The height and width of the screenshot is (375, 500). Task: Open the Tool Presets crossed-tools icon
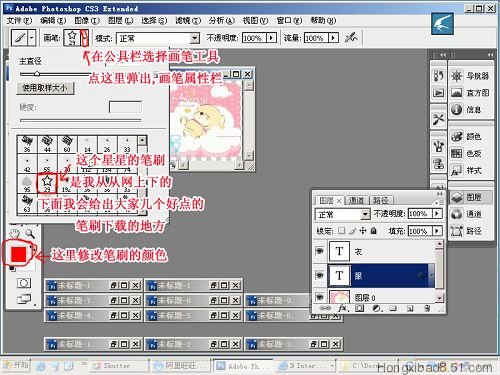(438, 119)
